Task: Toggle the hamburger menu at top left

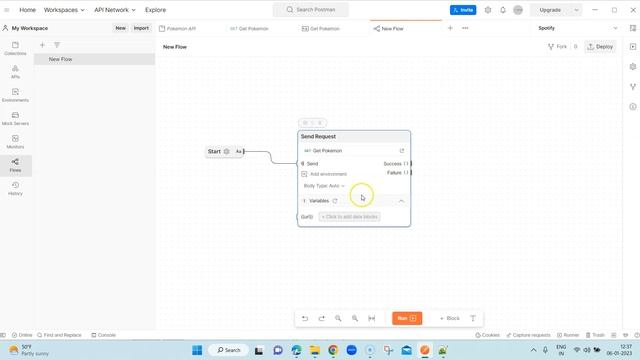Action: [x=7, y=10]
